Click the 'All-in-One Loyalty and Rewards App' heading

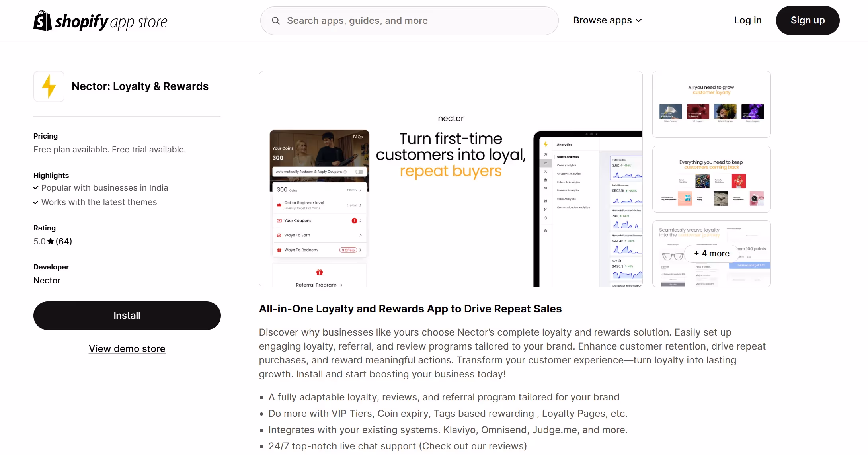(410, 309)
